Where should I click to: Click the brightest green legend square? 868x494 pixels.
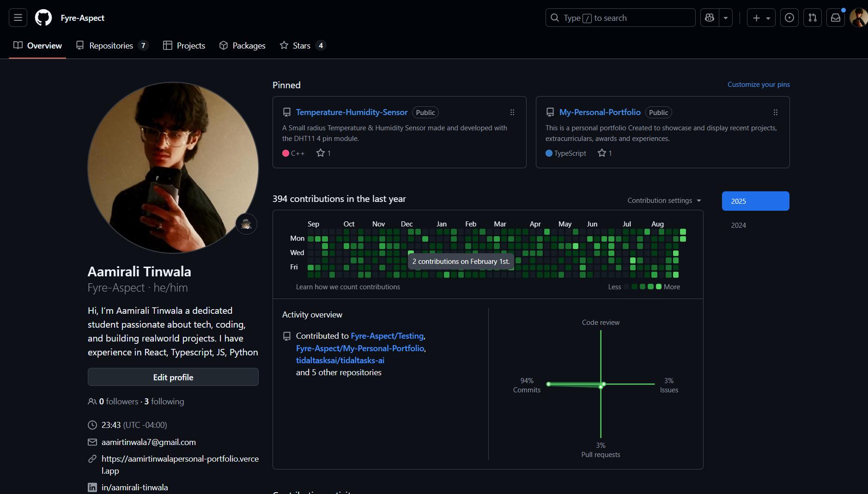tap(659, 287)
